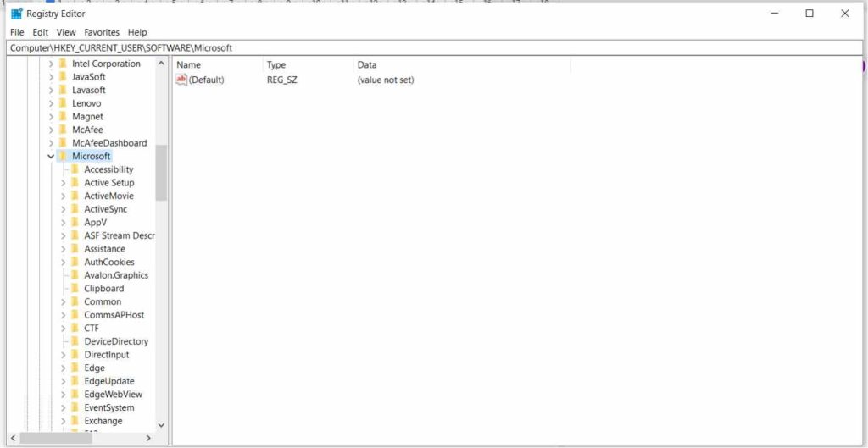
Task: Expand the ActiveMovie key
Action: (x=63, y=196)
